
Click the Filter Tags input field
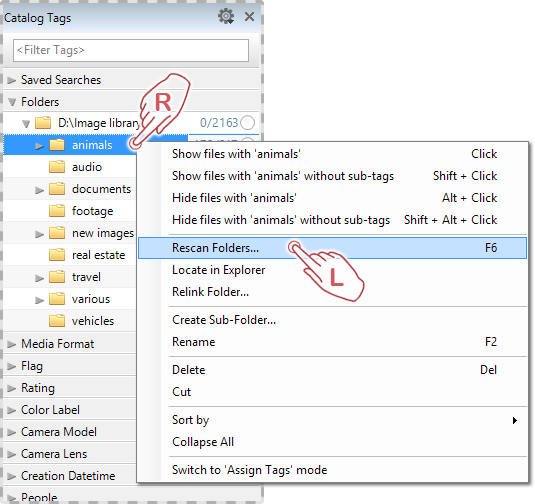(131, 51)
